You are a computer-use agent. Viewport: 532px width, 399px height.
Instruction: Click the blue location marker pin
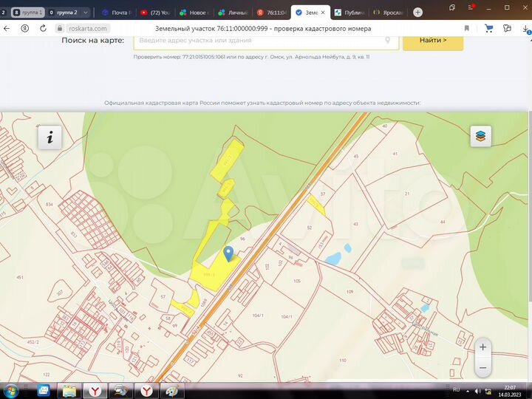(228, 253)
